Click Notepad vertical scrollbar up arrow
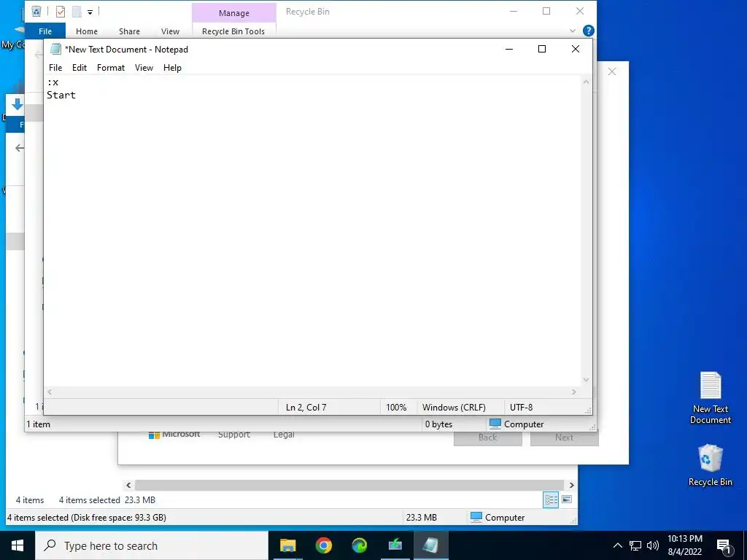This screenshot has width=747, height=560. coord(586,82)
